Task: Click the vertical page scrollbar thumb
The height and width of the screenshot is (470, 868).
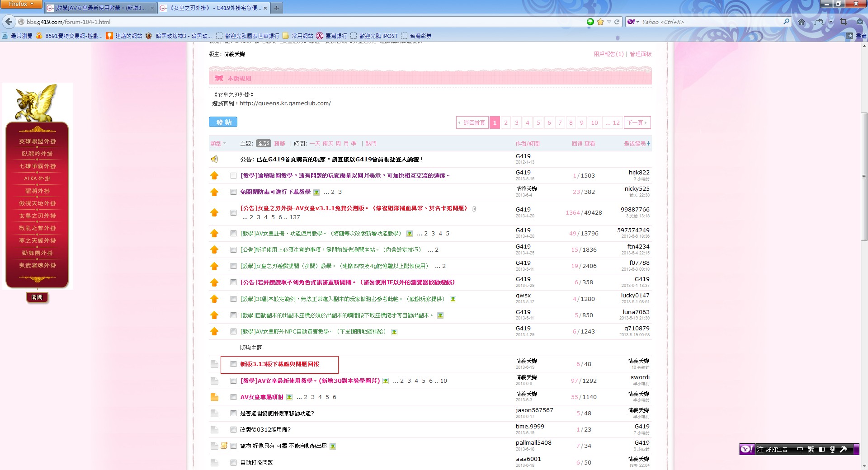Action: click(x=864, y=176)
